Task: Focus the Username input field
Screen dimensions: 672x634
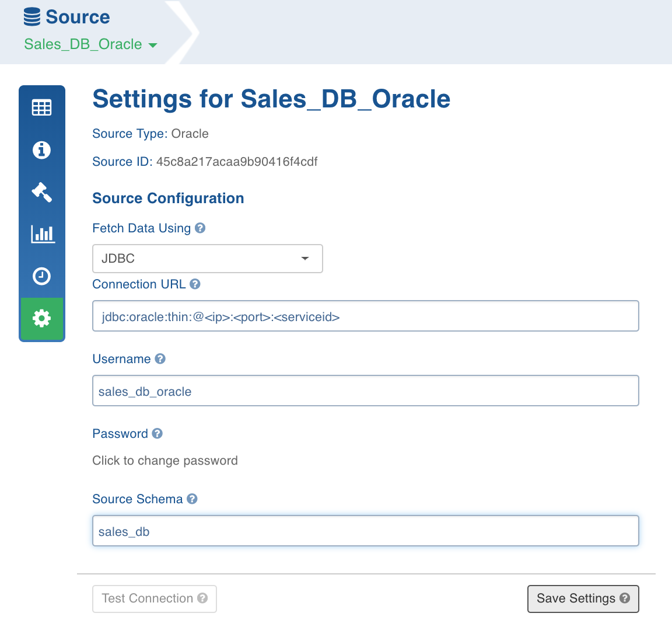Action: 366,391
